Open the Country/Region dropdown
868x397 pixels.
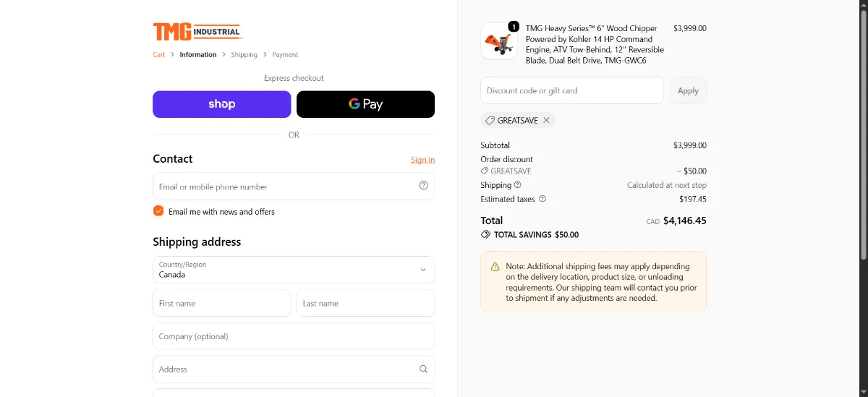(x=294, y=270)
